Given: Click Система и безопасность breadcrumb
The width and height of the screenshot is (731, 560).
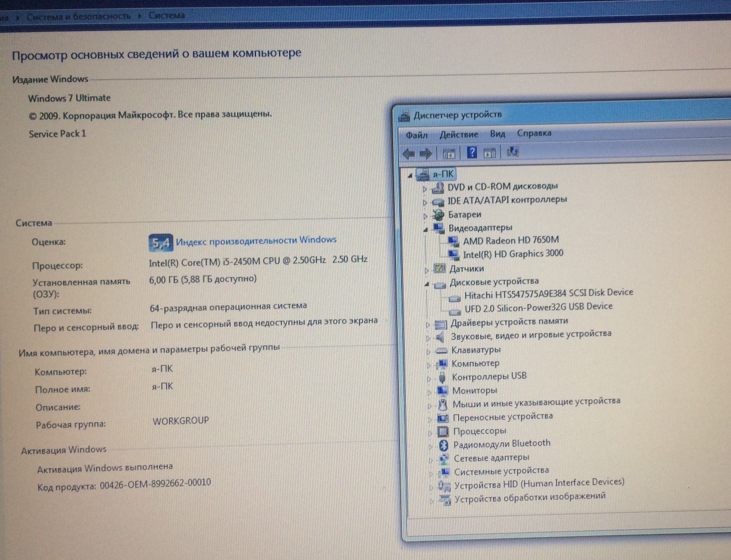Looking at the screenshot, I should click(x=78, y=16).
